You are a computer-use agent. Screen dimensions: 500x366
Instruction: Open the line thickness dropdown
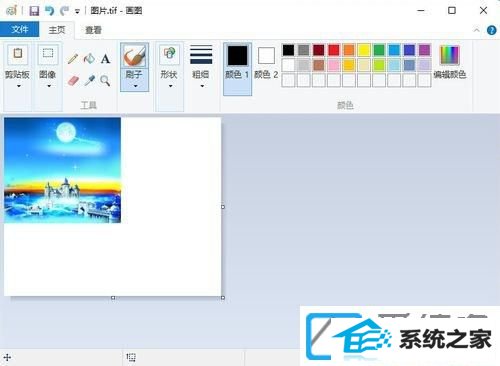click(x=201, y=67)
